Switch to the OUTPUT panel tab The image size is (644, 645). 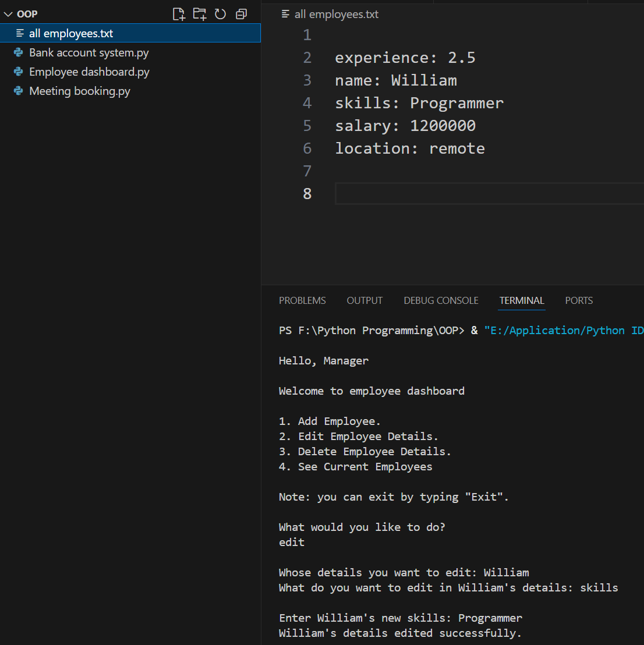[365, 300]
